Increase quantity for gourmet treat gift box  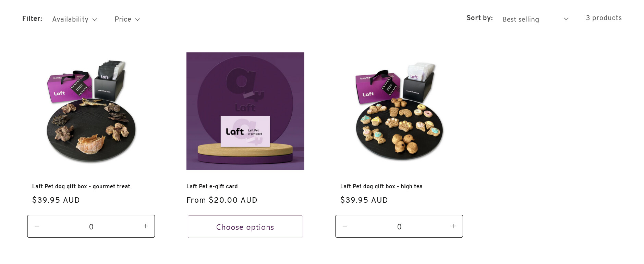pyautogui.click(x=146, y=226)
